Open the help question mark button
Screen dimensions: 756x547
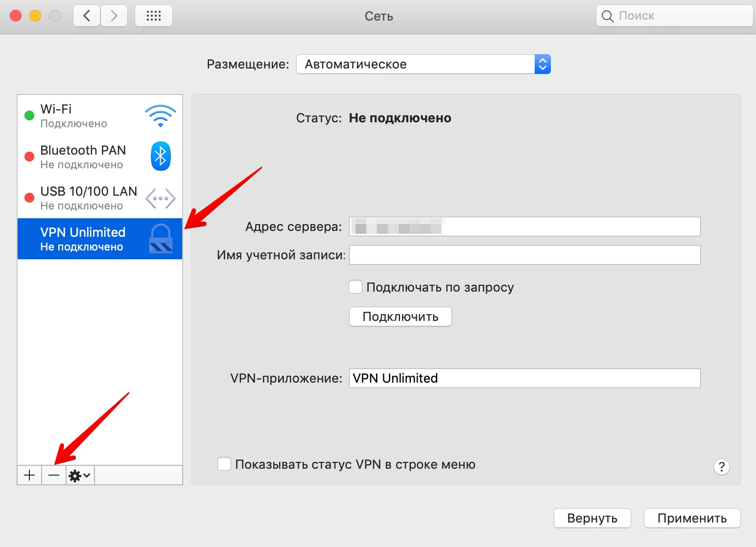pos(721,467)
